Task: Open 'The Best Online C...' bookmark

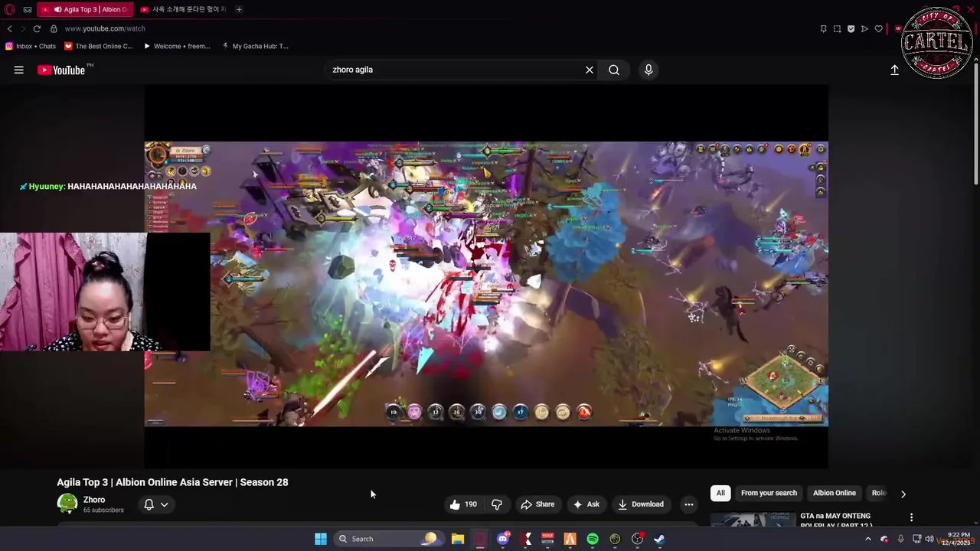Action: [99, 46]
